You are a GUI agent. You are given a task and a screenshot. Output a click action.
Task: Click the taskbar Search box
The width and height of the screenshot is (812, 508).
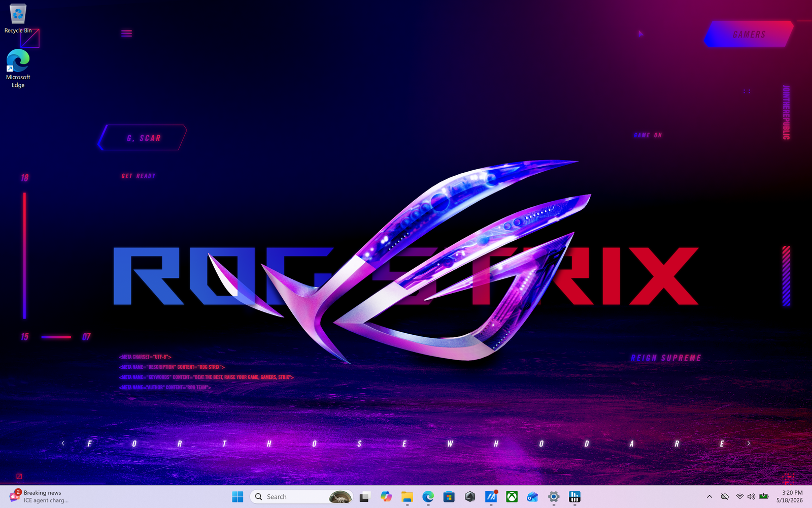tap(301, 497)
